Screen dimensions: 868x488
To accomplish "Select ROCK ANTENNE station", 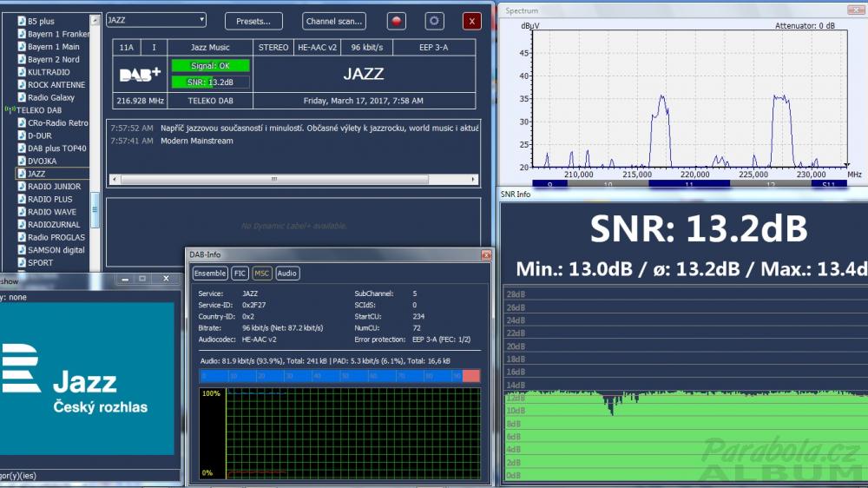I will 56,85.
